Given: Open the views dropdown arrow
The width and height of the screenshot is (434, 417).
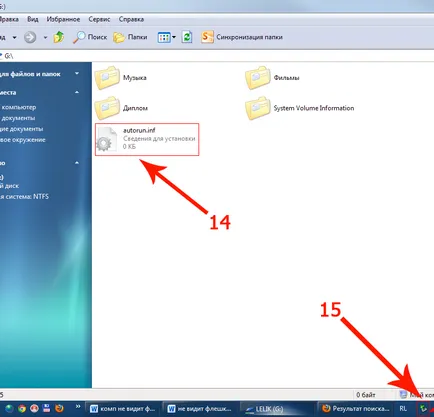Looking at the screenshot, I should [174, 37].
